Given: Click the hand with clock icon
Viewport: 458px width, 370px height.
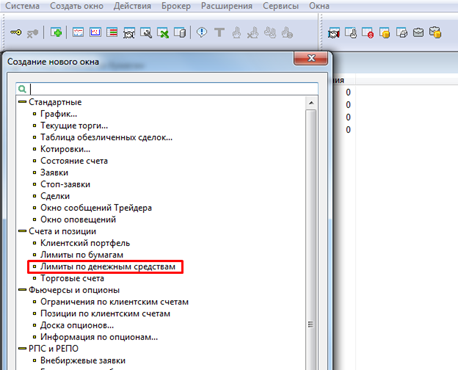Looking at the screenshot, I should click(x=287, y=33).
